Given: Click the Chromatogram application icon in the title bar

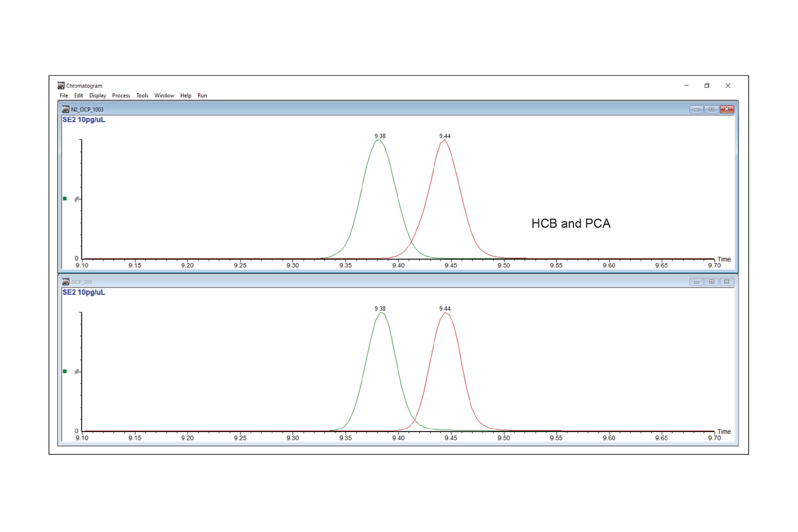Looking at the screenshot, I should (x=61, y=85).
